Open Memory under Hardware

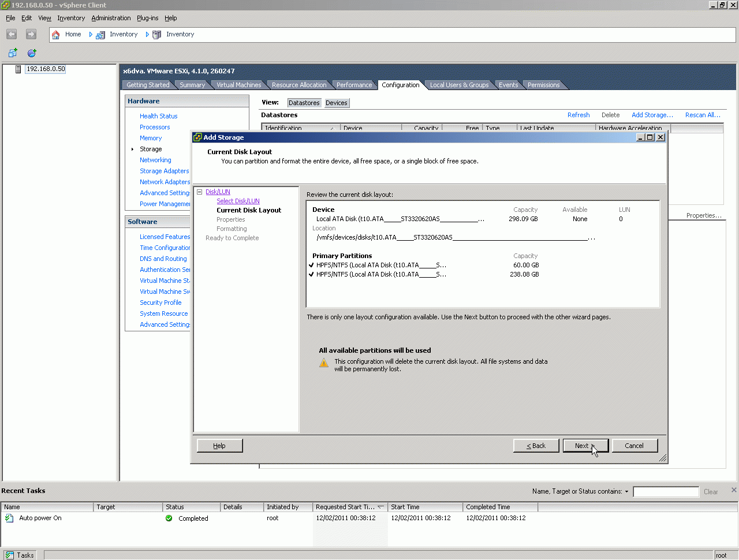(151, 138)
